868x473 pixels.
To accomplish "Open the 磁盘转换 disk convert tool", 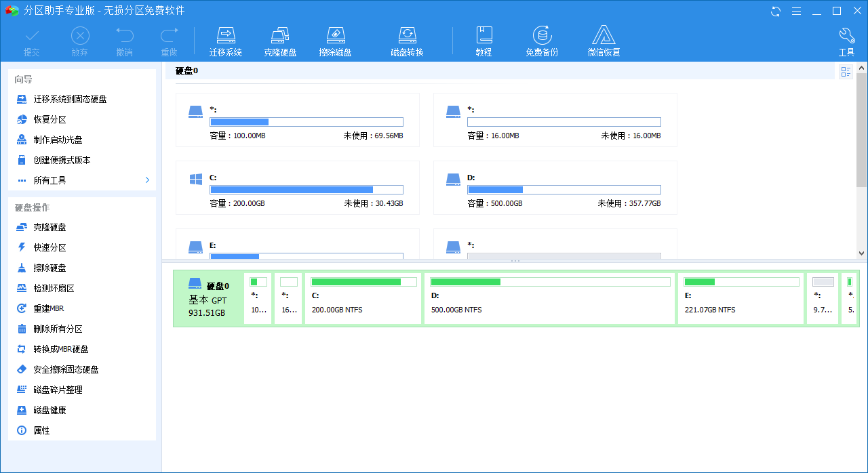I will point(407,42).
